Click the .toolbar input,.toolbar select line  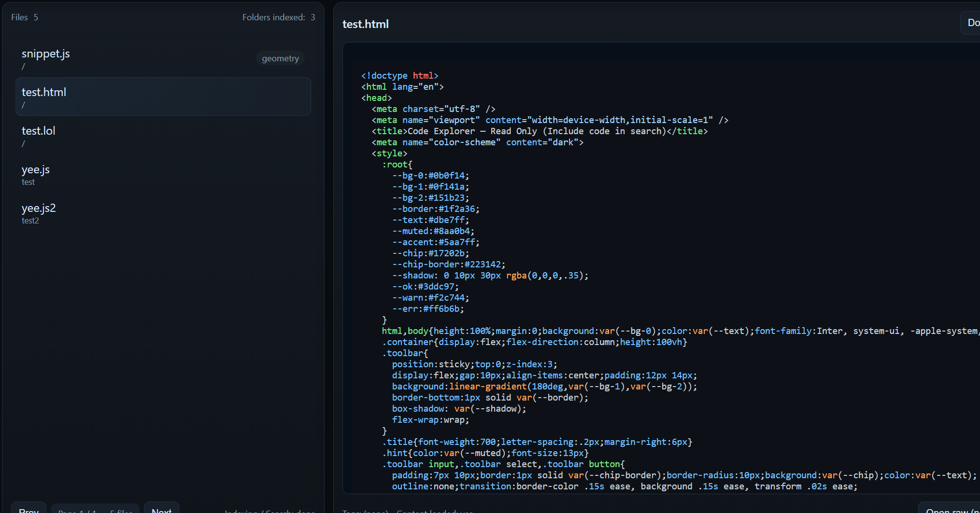pos(504,464)
